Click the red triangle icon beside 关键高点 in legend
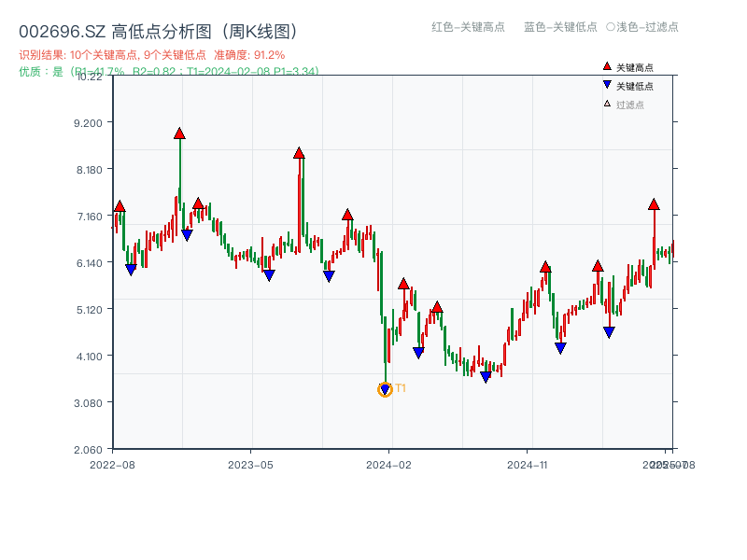This screenshot has height=560, width=747. click(607, 66)
